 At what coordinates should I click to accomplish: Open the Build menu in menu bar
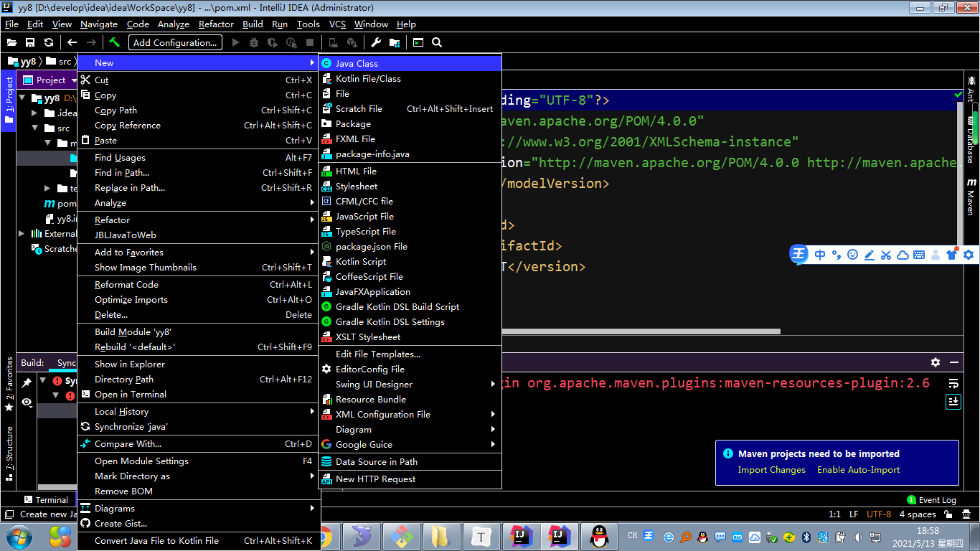[x=253, y=24]
